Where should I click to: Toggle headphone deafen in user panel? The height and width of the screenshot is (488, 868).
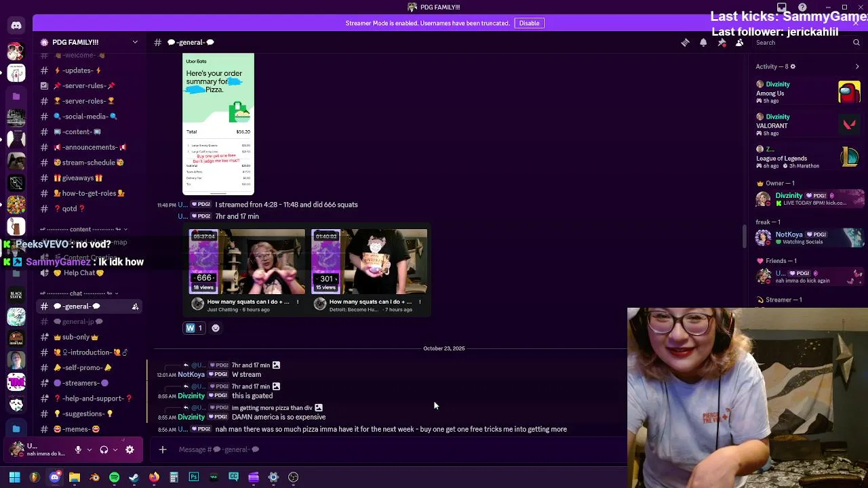(104, 449)
